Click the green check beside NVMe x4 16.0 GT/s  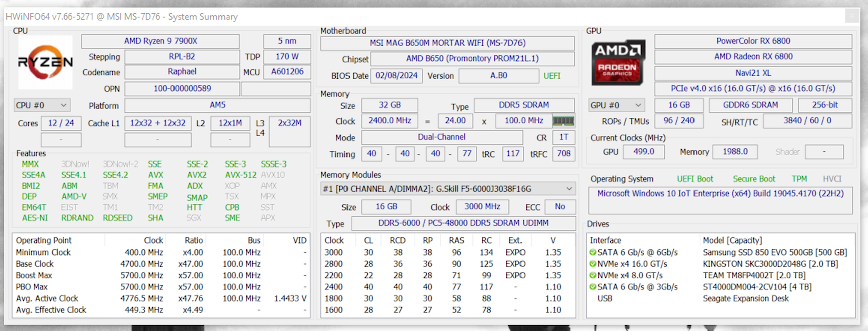tap(593, 264)
